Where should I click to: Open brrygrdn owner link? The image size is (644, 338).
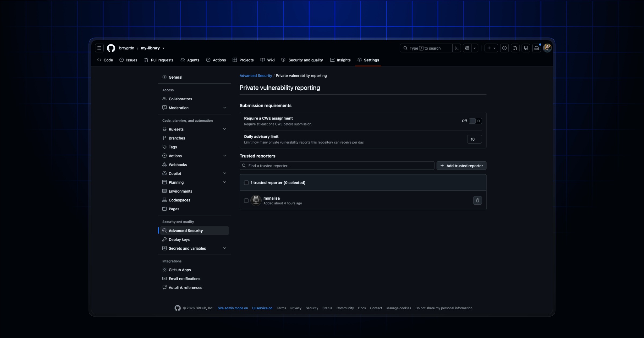tap(126, 48)
